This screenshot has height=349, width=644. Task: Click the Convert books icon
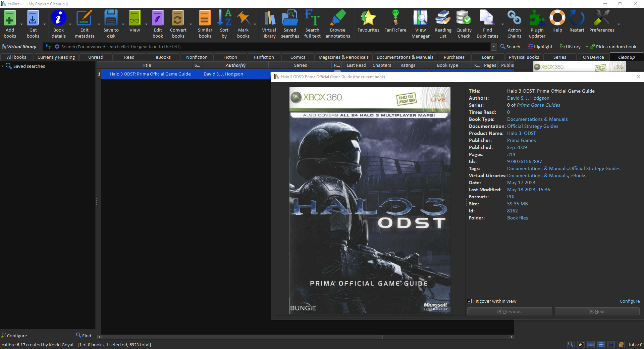[x=178, y=18]
